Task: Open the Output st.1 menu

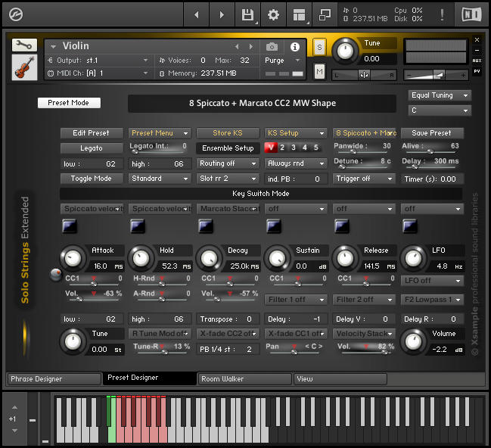Action: pos(98,60)
